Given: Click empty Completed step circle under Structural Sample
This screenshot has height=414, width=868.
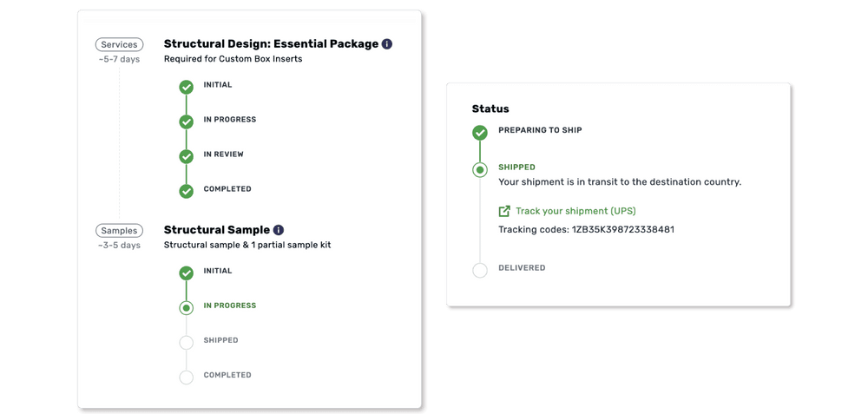Looking at the screenshot, I should (x=186, y=377).
